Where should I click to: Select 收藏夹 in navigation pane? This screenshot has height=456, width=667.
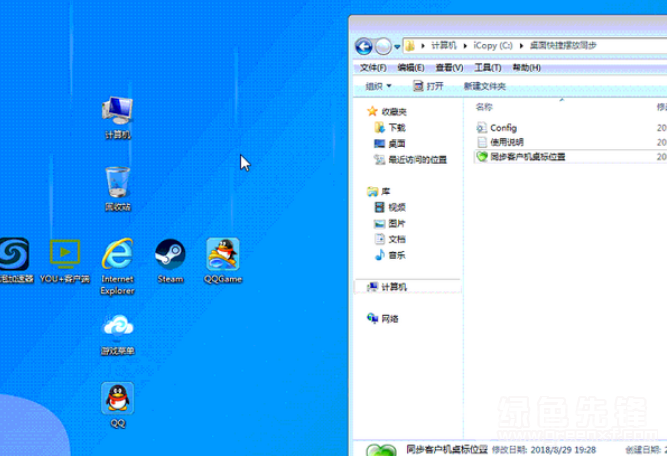pos(387,111)
